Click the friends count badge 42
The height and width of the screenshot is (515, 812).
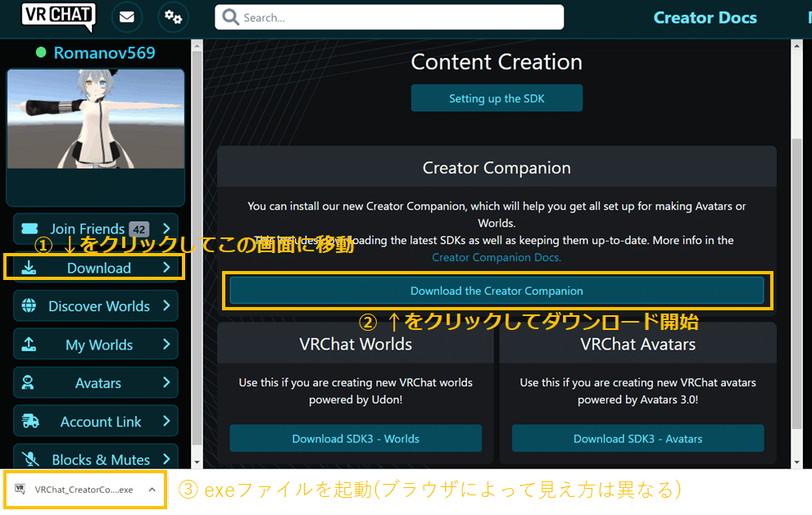(138, 228)
